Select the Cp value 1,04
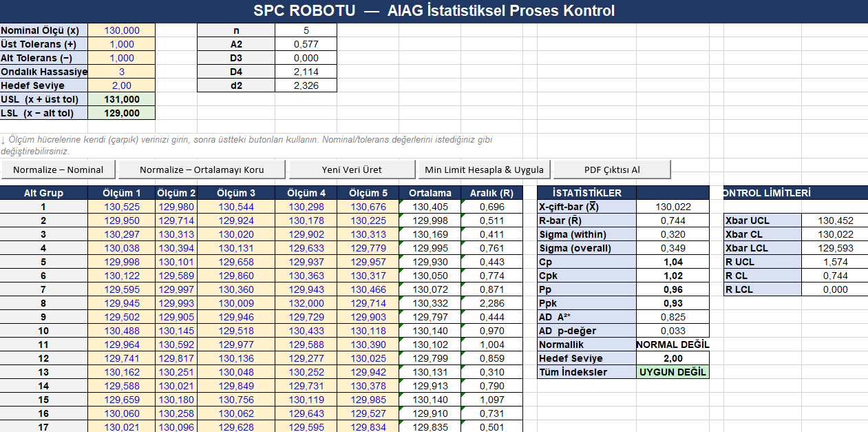This screenshot has height=432, width=868. (x=673, y=262)
